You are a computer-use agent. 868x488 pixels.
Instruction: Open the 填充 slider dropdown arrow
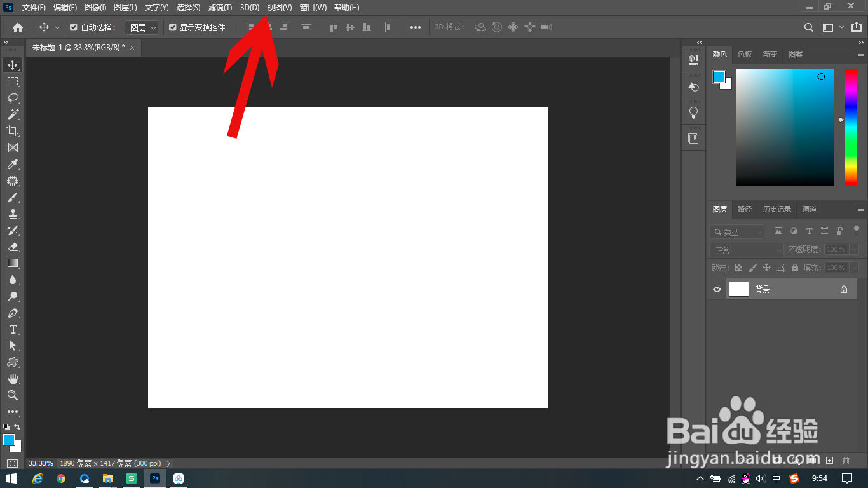pos(854,268)
